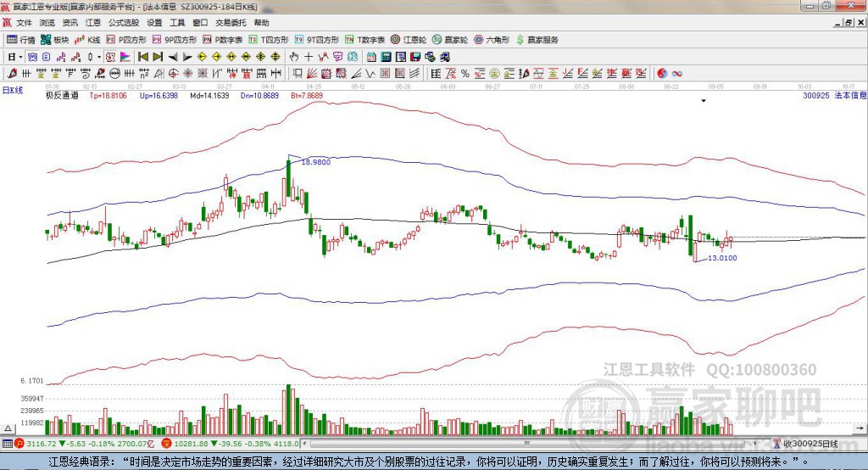
Task: Open the 帮助 menu
Action: [261, 23]
